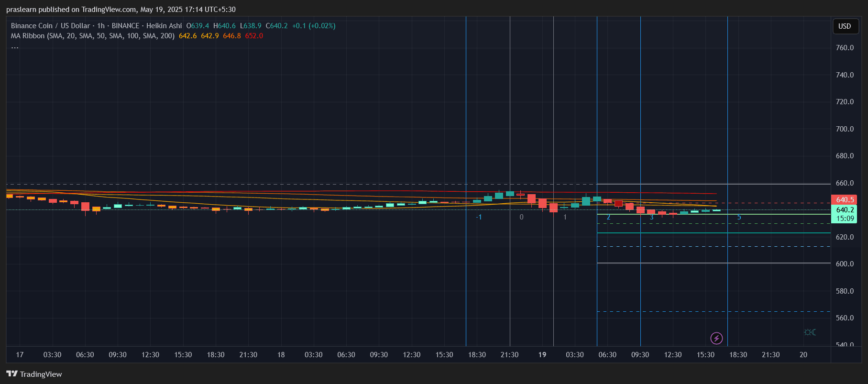Screen dimensions: 868x384
Task: Open the USD currency selector
Action: [x=844, y=26]
